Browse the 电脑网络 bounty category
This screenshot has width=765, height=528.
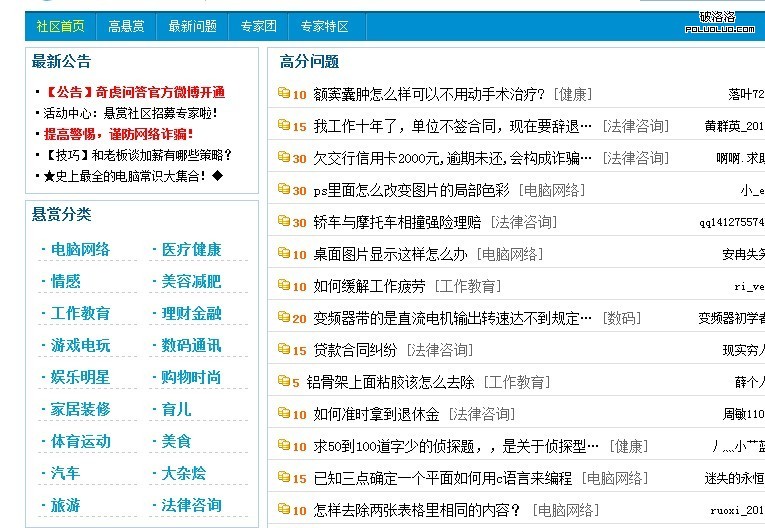tap(80, 249)
